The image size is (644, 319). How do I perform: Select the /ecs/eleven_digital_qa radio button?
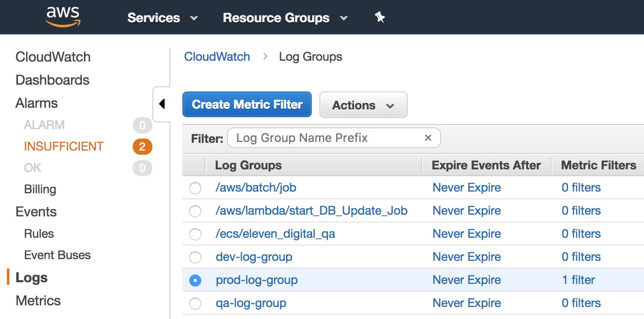point(195,234)
